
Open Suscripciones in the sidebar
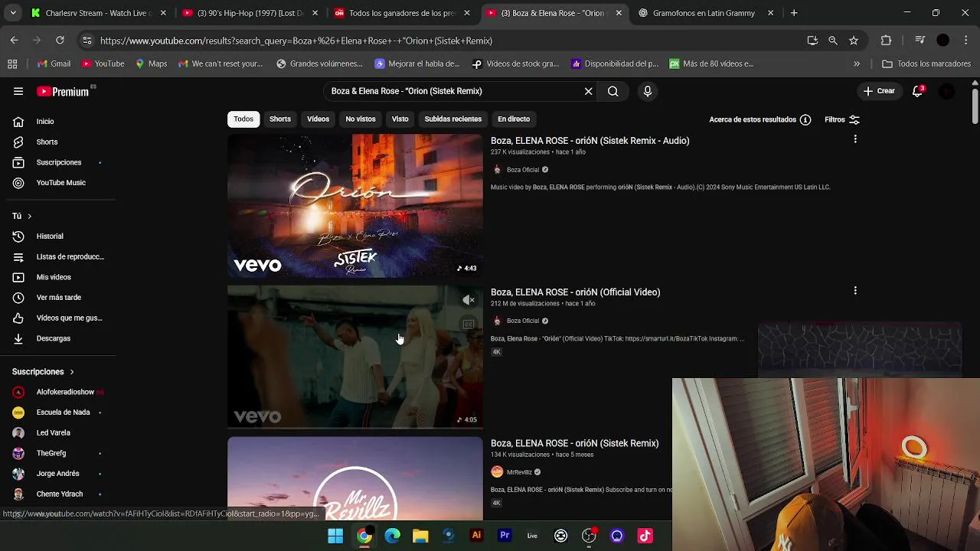(x=57, y=162)
